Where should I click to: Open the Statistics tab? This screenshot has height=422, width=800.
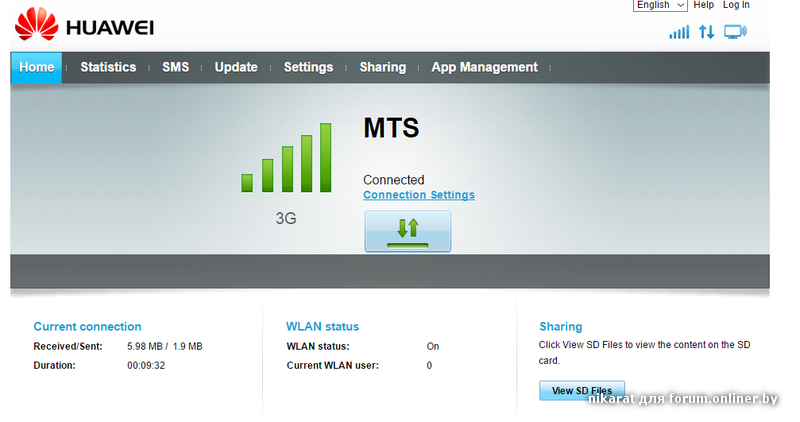pos(108,67)
